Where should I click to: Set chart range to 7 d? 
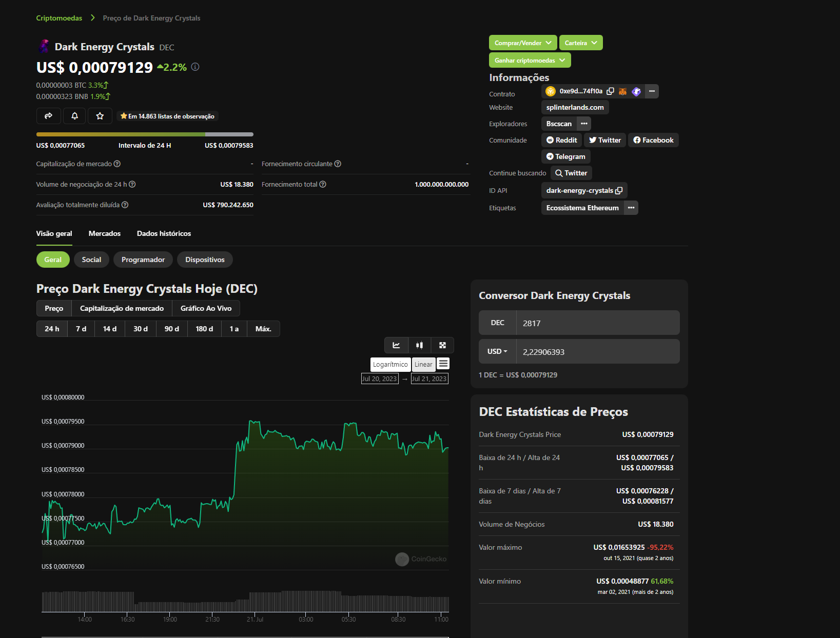[81, 329]
